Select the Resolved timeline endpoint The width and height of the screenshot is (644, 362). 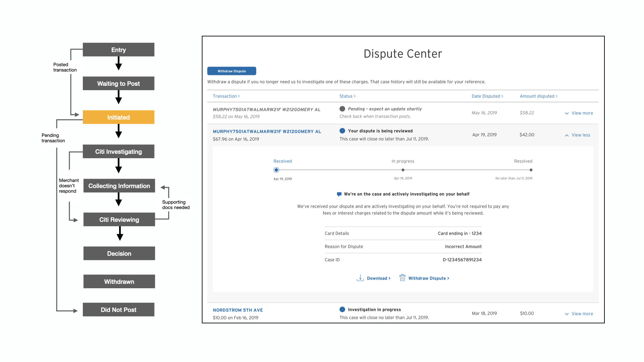point(531,170)
